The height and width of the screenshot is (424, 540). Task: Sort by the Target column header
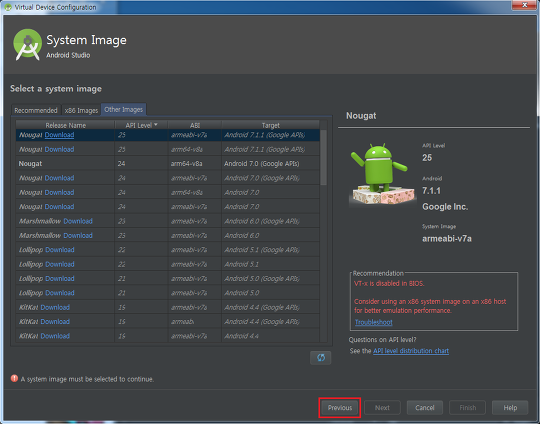(x=271, y=125)
